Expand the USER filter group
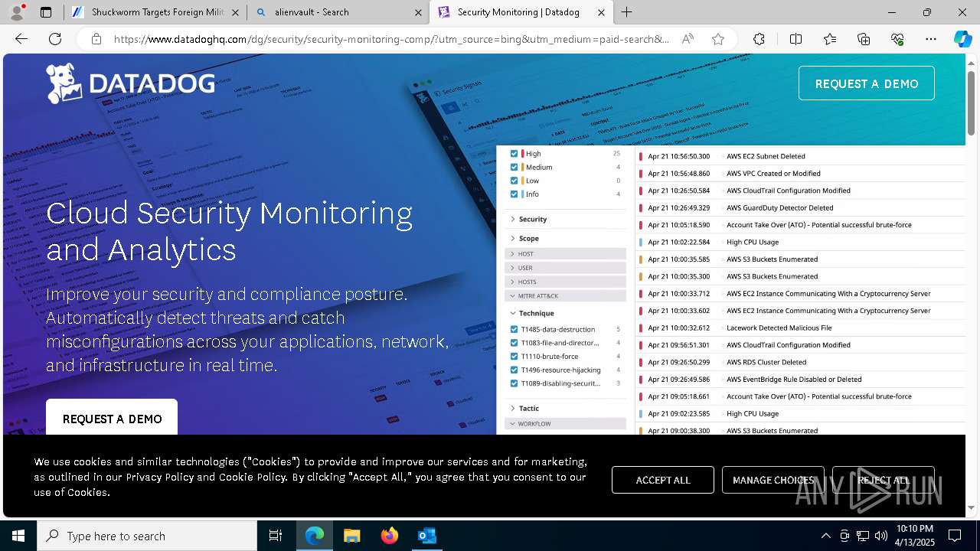Image resolution: width=980 pixels, height=551 pixels. (565, 268)
